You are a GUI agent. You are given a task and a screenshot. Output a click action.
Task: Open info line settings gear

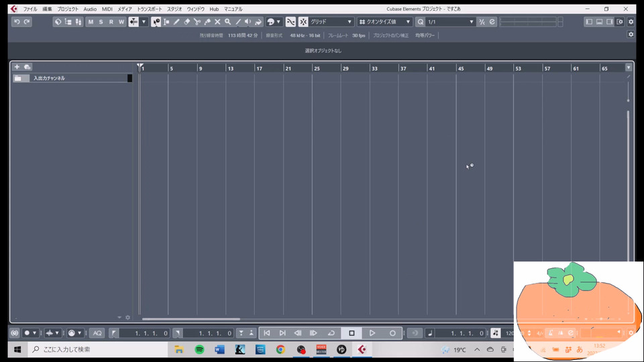tap(631, 34)
